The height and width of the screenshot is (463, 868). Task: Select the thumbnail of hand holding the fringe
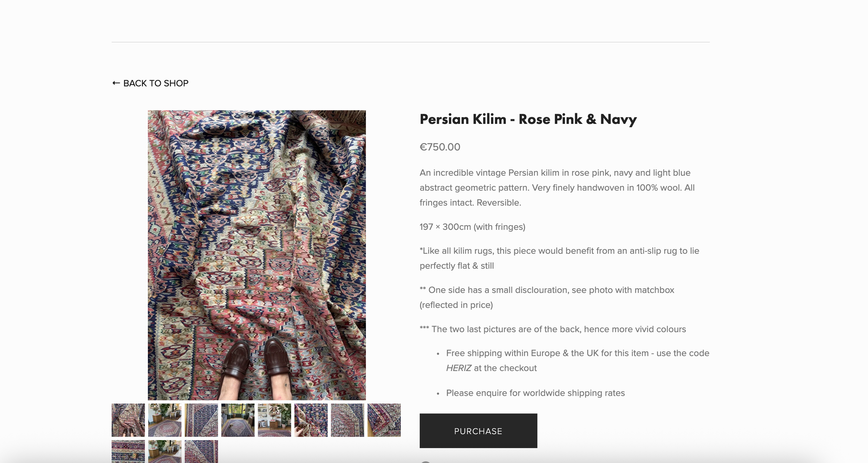point(311,420)
